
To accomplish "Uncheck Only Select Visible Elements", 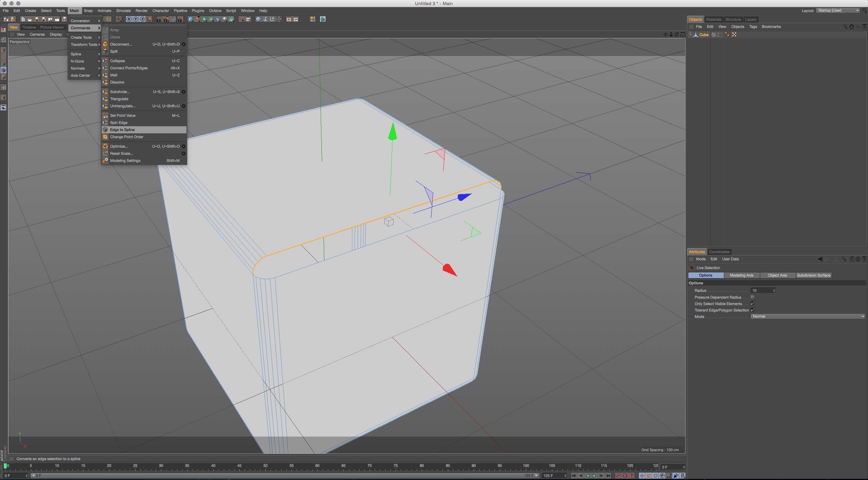I will [x=752, y=304].
